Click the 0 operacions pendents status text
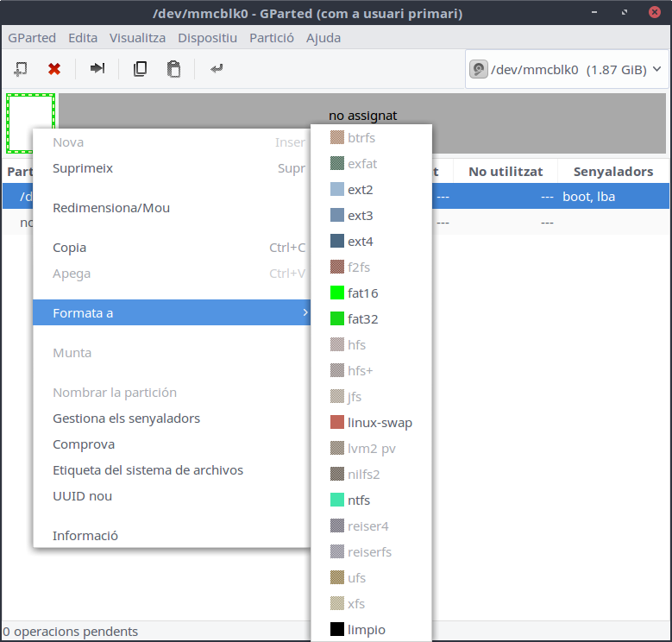The height and width of the screenshot is (642, 672). pyautogui.click(x=70, y=632)
